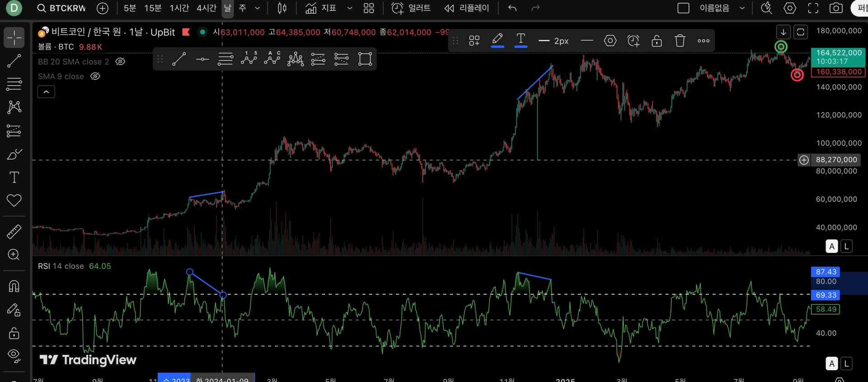Collapse the indicator legend with up chevron
The image size is (868, 382).
point(46,92)
